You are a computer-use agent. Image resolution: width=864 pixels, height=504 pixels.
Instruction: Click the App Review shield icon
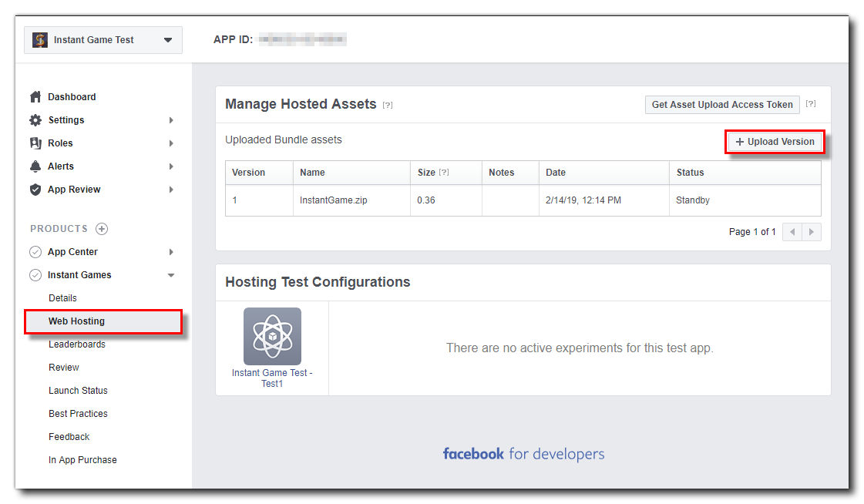tap(35, 190)
